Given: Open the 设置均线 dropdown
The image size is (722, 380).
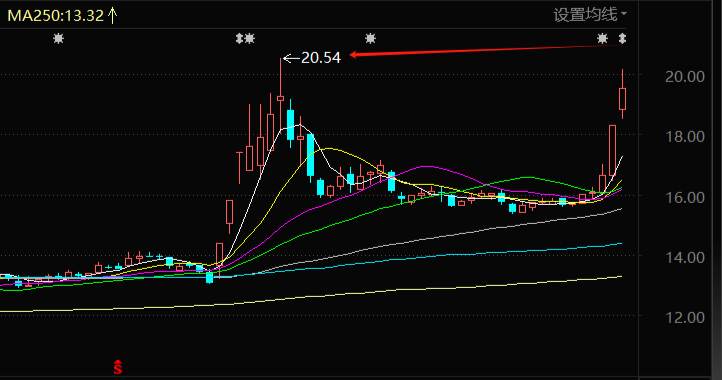Looking at the screenshot, I should point(590,14).
